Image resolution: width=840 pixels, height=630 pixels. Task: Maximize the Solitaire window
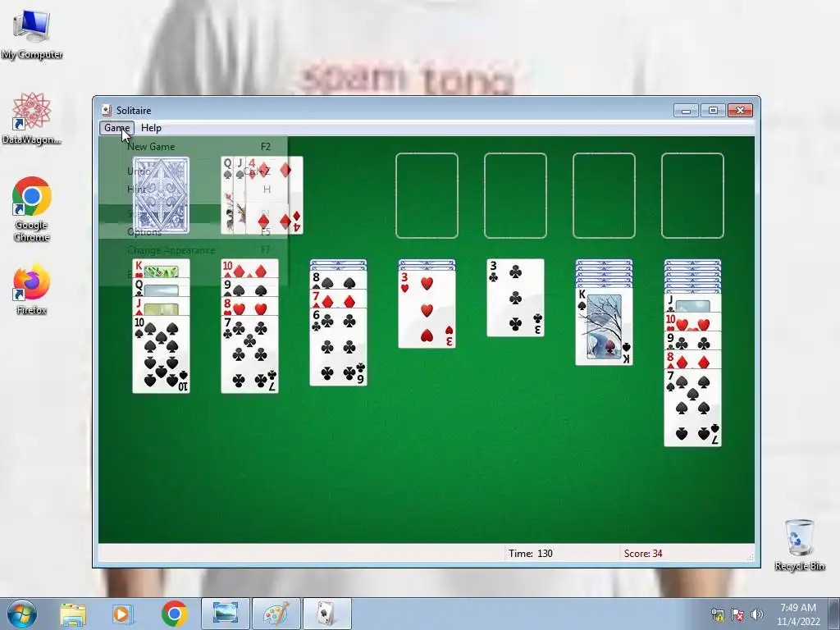[x=713, y=111]
